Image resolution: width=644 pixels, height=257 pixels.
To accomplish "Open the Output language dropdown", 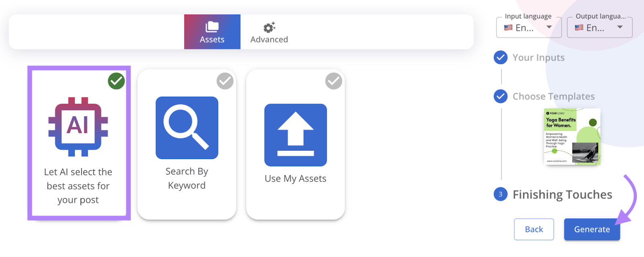I will click(600, 27).
